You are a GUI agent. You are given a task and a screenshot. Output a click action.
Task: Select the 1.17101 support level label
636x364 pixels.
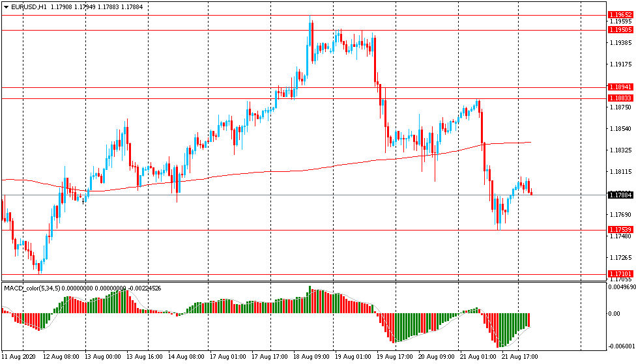pyautogui.click(x=620, y=274)
